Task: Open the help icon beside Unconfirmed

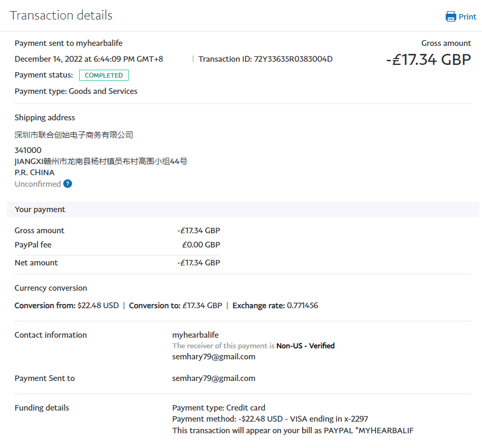Action: point(68,184)
